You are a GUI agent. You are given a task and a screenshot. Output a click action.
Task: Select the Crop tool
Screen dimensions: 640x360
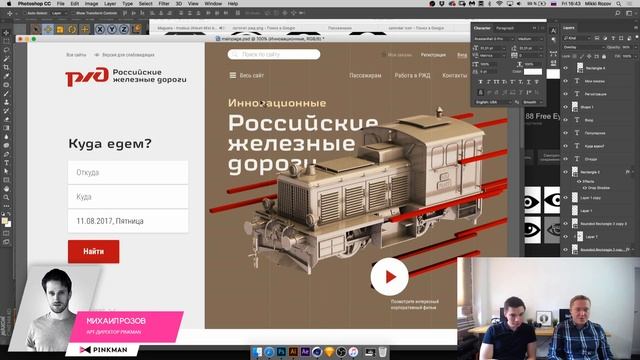[x=6, y=67]
